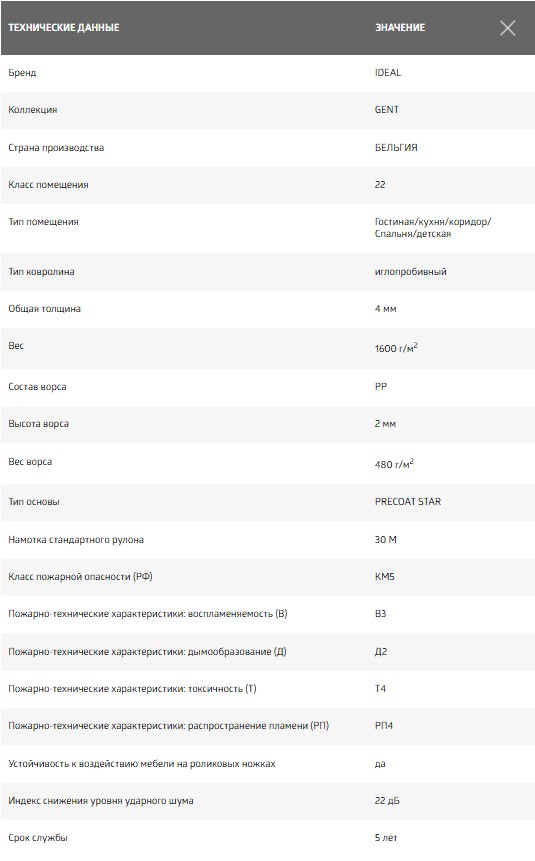Select the Страна производства row
The height and width of the screenshot is (861, 535).
click(268, 148)
